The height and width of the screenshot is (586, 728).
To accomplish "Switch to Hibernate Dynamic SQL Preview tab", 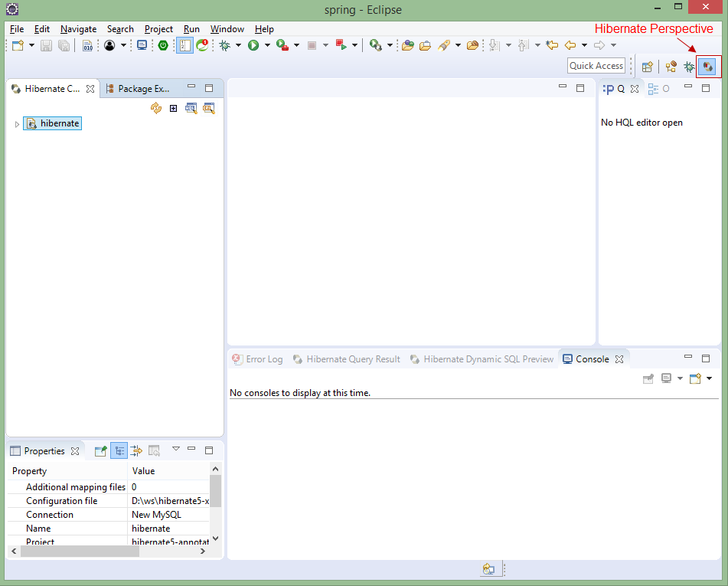I will point(482,358).
